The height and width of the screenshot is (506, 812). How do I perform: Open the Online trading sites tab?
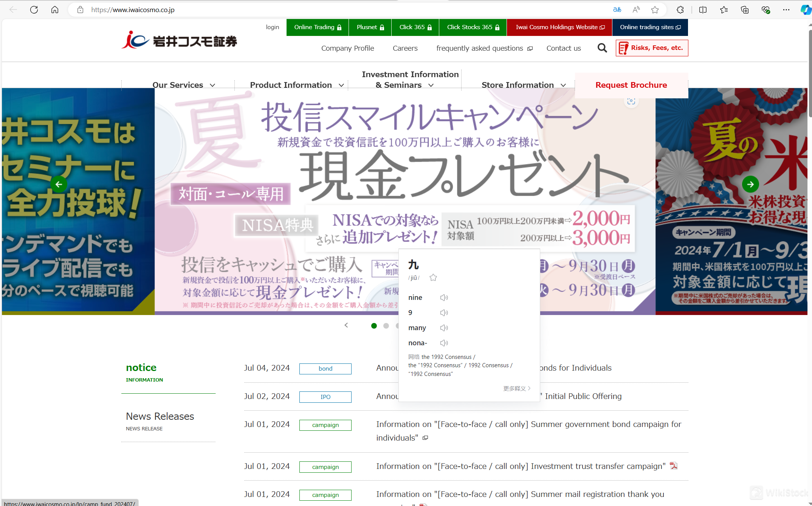click(650, 27)
